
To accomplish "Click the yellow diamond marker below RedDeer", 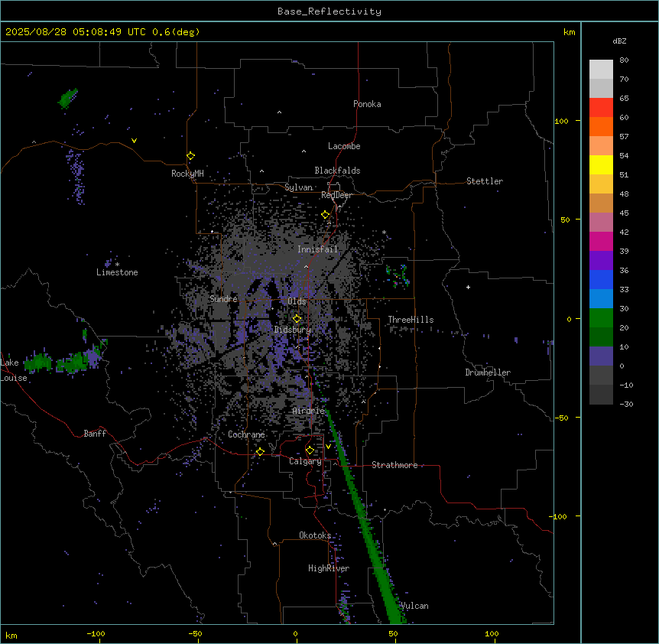I will click(325, 215).
